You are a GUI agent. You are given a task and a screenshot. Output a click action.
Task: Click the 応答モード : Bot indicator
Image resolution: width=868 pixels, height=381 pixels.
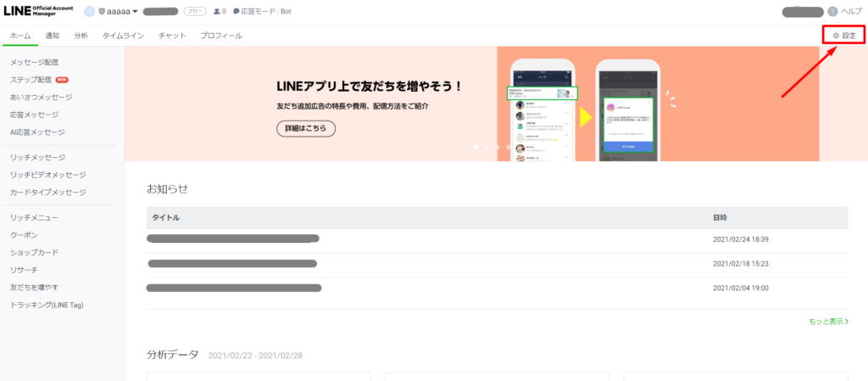pos(262,12)
